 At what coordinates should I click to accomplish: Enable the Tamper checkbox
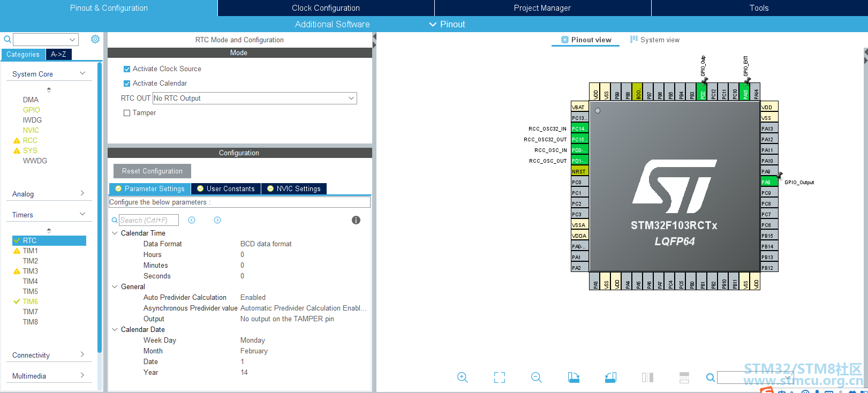tap(127, 113)
